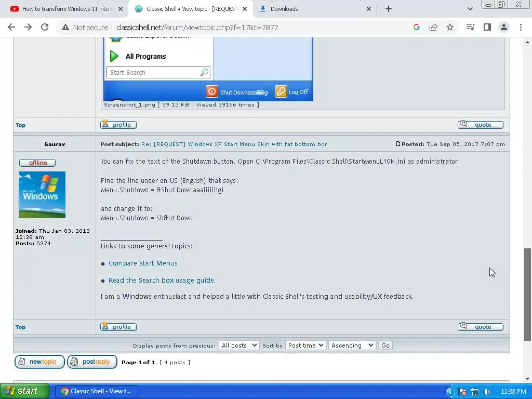This screenshot has width=532, height=399.
Task: Open the media control playlist icon
Action: coord(470,27)
